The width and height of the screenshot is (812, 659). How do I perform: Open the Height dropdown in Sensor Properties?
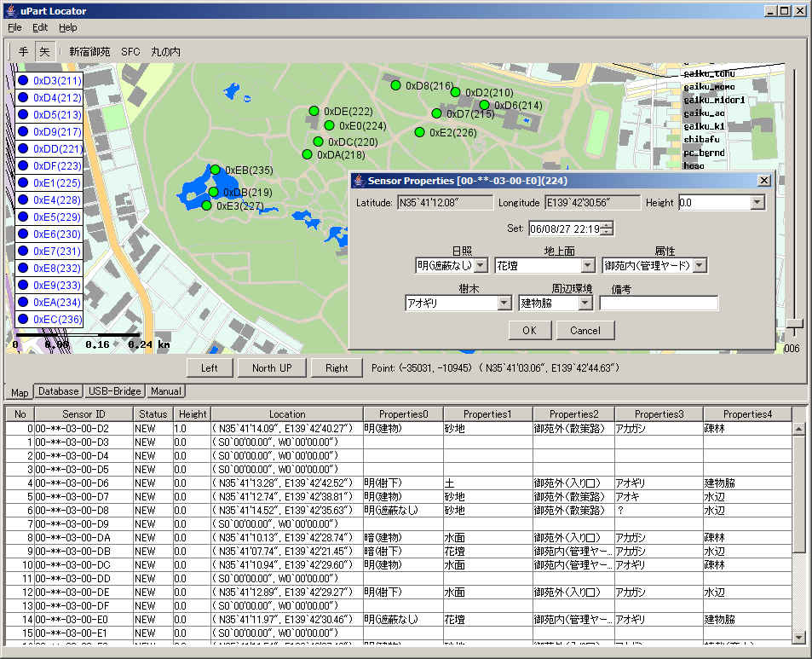tap(757, 203)
